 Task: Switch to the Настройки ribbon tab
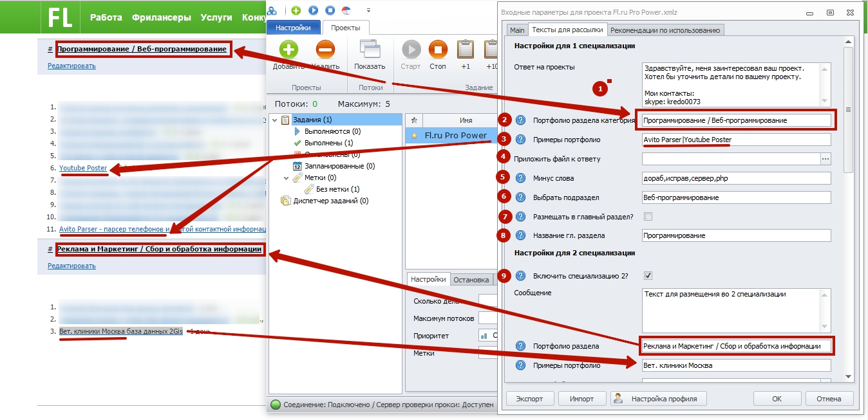point(293,28)
